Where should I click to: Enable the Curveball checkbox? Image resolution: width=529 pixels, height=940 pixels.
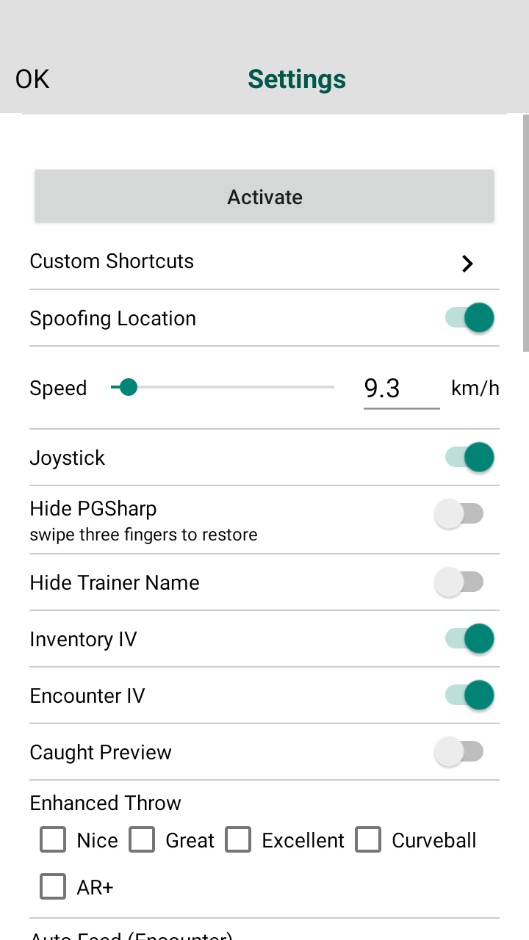368,840
